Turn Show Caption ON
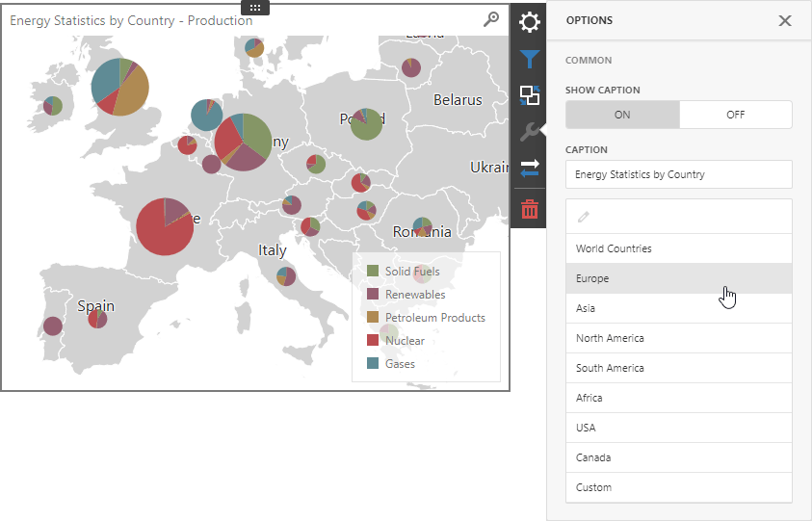Image resolution: width=812 pixels, height=521 pixels. pyautogui.click(x=622, y=115)
